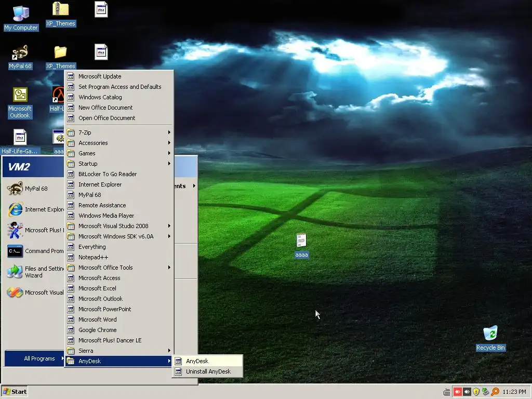Image resolution: width=532 pixels, height=399 pixels.
Task: Click the 11:23 PM taskbar clock
Action: pyautogui.click(x=514, y=392)
